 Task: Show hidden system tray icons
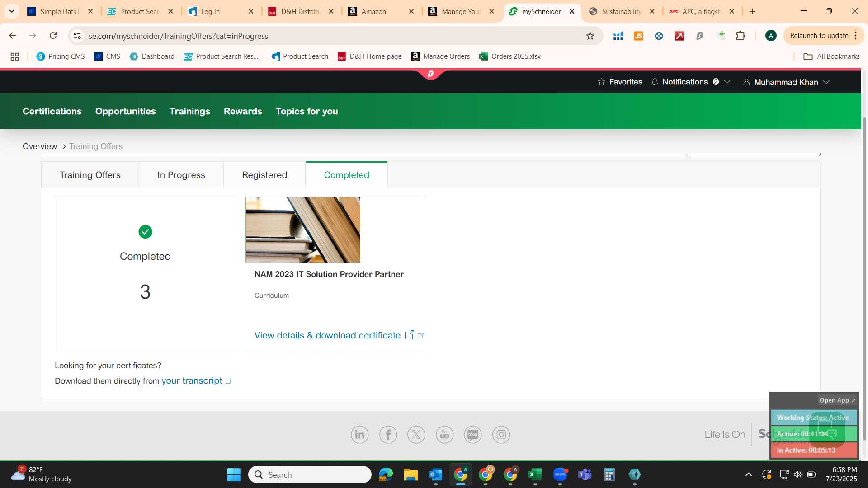749,474
